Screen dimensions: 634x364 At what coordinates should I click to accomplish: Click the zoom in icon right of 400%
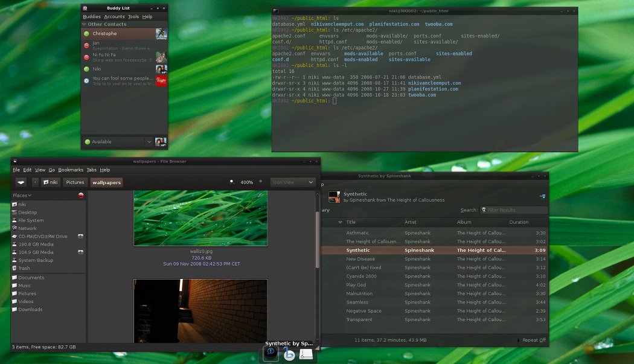pyautogui.click(x=261, y=182)
